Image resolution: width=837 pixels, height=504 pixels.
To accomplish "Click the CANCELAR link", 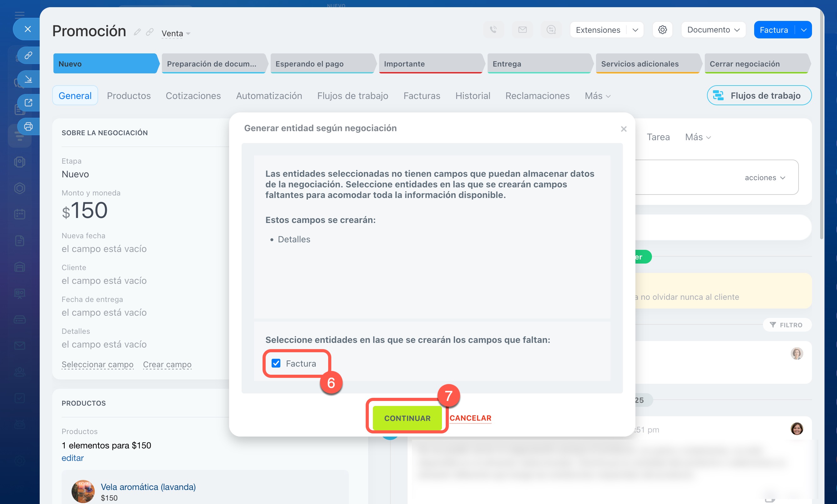I will tap(470, 418).
